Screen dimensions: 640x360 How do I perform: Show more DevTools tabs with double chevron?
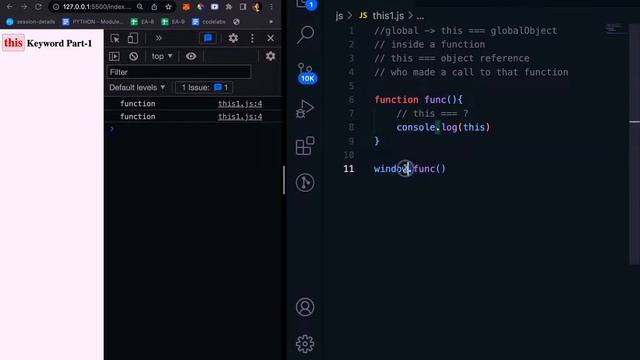(x=158, y=38)
